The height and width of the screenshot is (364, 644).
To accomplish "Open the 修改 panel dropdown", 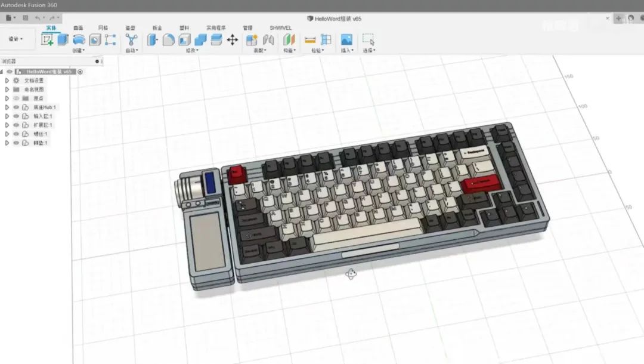I will tap(192, 51).
